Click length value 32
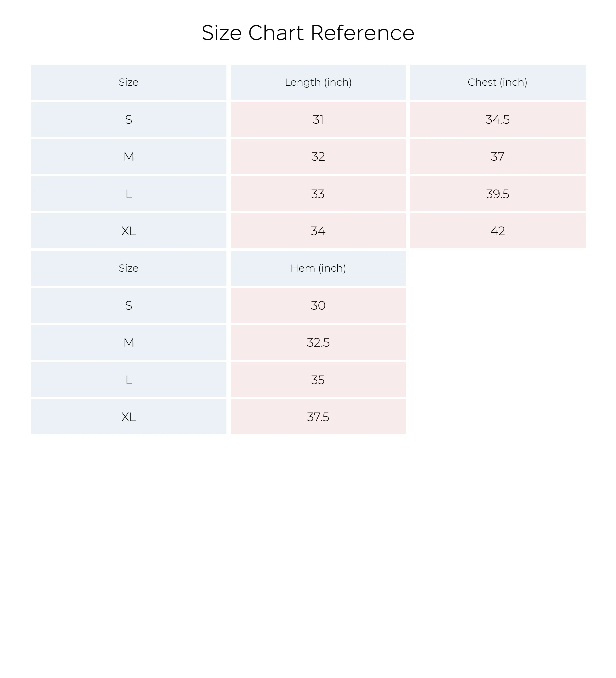616x678 pixels. coord(318,157)
